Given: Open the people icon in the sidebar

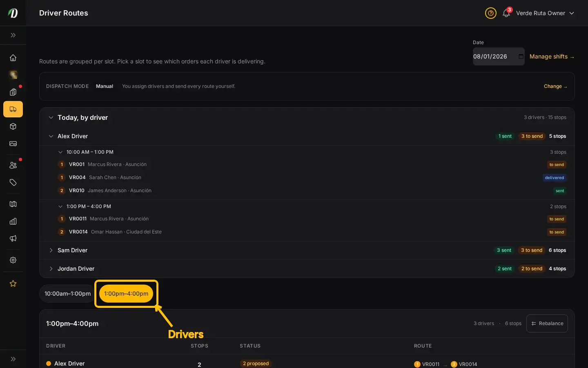Looking at the screenshot, I should 13,165.
